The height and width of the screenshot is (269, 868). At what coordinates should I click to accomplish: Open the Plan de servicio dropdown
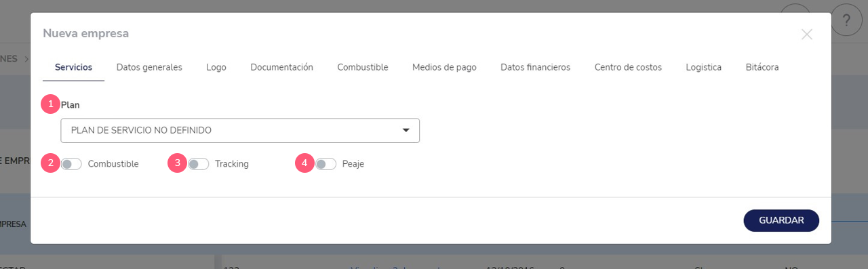[x=240, y=131]
